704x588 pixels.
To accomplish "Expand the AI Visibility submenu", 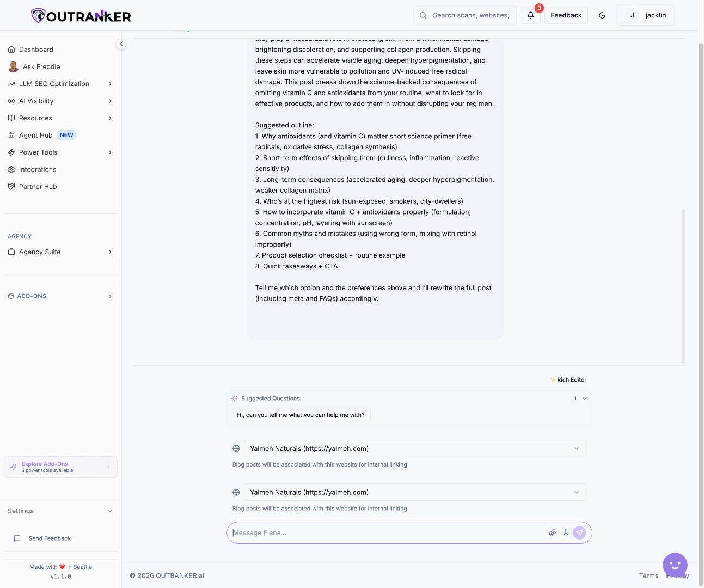I will point(110,101).
